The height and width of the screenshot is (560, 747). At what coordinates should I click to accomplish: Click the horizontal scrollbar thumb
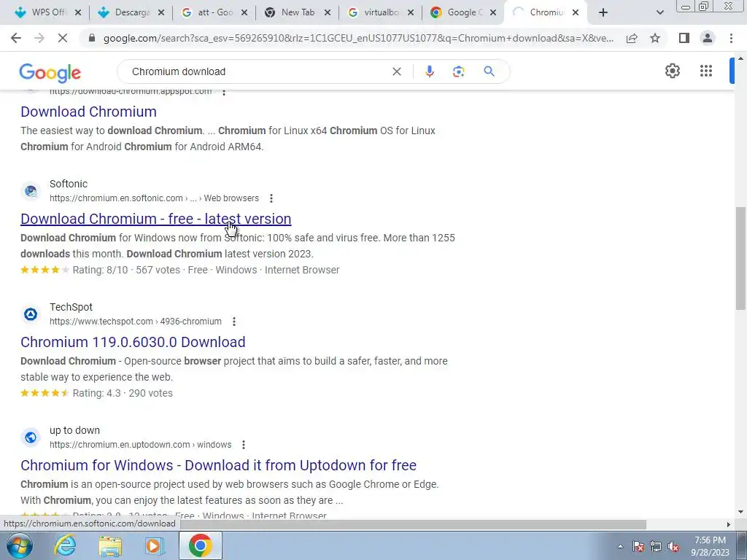tap(414, 524)
